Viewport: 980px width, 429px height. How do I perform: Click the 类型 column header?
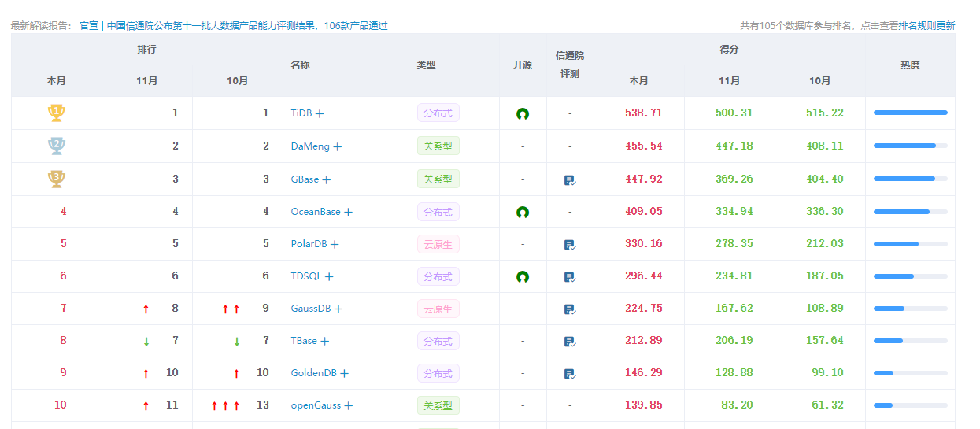(x=427, y=65)
